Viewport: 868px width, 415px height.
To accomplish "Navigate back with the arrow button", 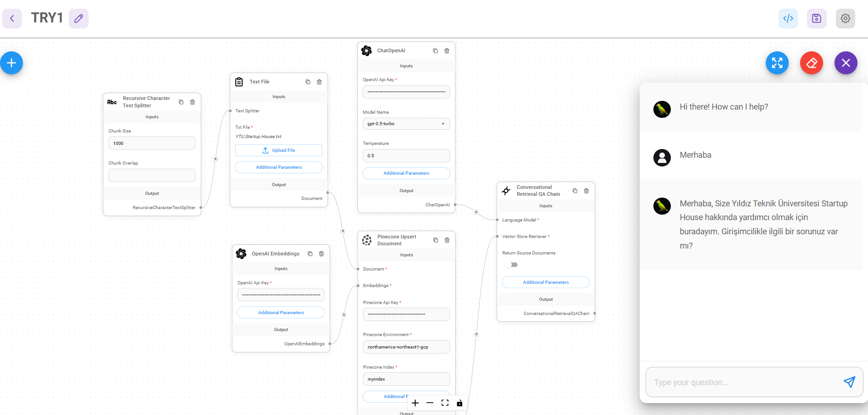I will coord(12,18).
